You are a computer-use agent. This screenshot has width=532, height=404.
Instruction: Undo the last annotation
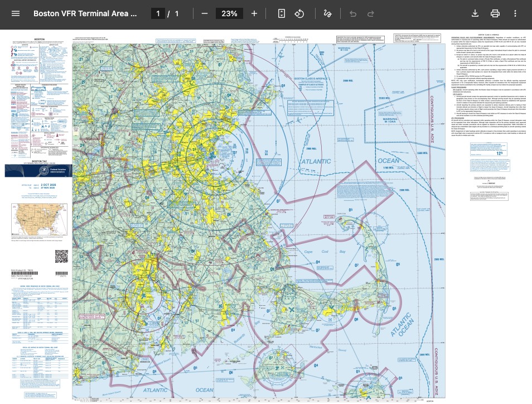(x=353, y=13)
